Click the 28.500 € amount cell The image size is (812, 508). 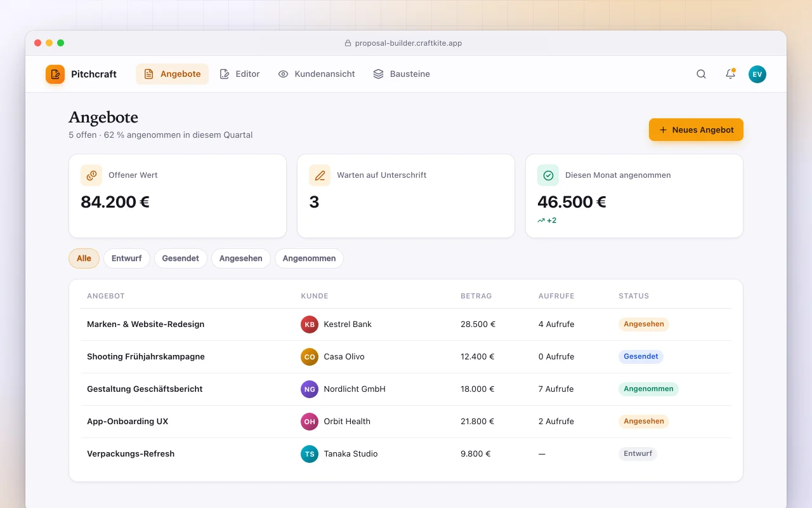click(478, 324)
